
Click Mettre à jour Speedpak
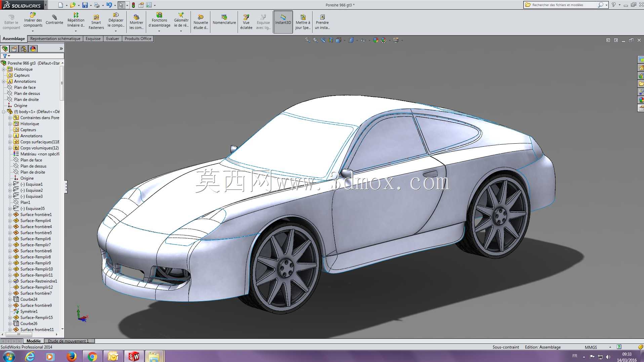[x=303, y=22]
